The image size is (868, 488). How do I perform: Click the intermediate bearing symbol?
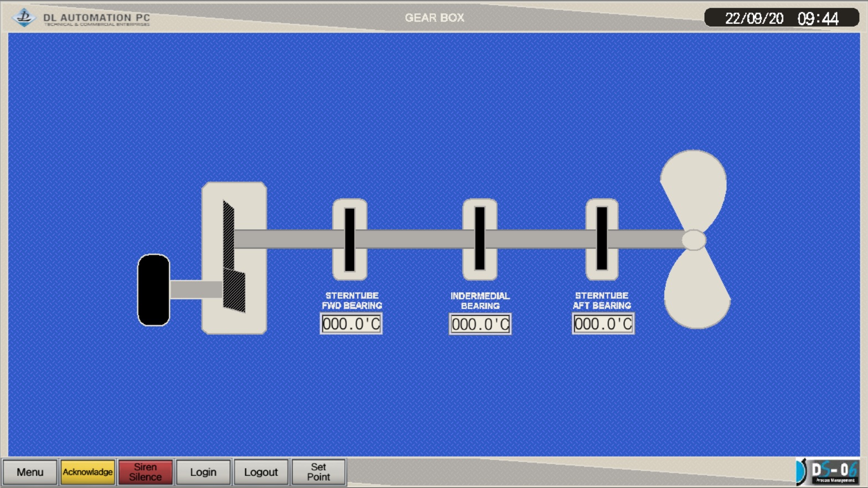[x=479, y=239]
